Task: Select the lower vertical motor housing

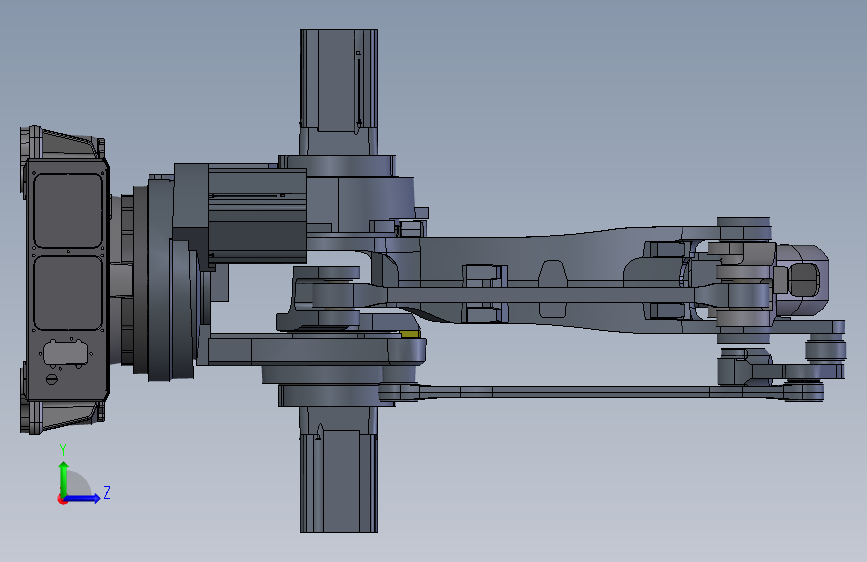Action: click(x=339, y=470)
